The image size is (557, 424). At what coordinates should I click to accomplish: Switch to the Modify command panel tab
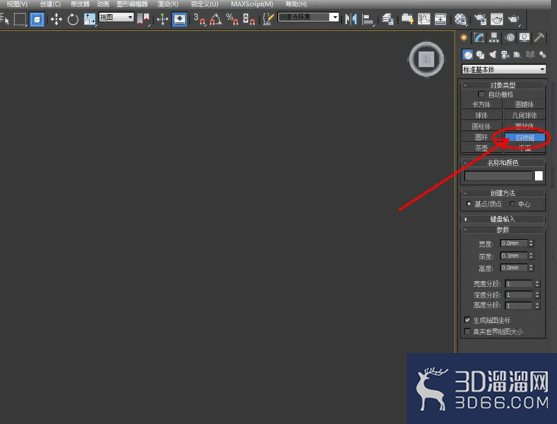pyautogui.click(x=479, y=38)
